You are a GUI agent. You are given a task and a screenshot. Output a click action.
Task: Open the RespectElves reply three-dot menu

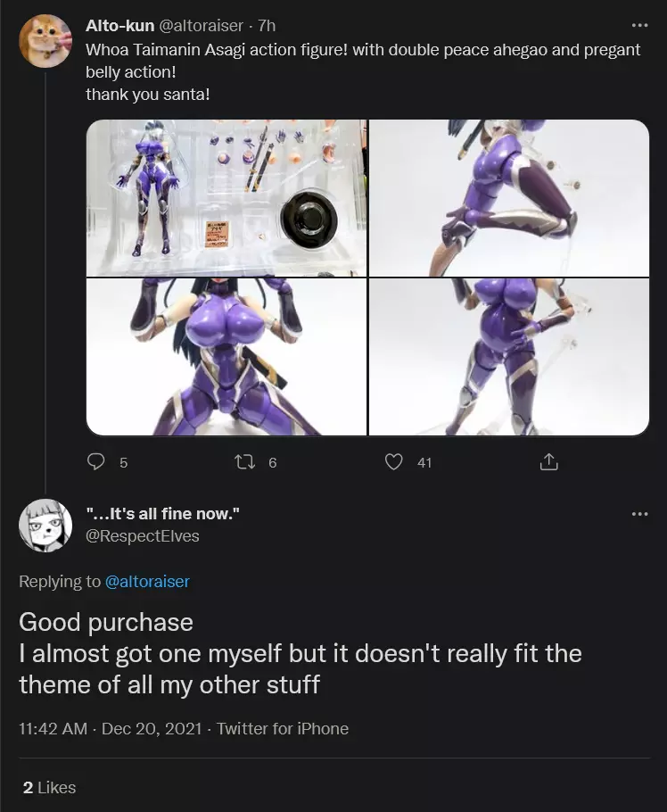[x=640, y=514]
